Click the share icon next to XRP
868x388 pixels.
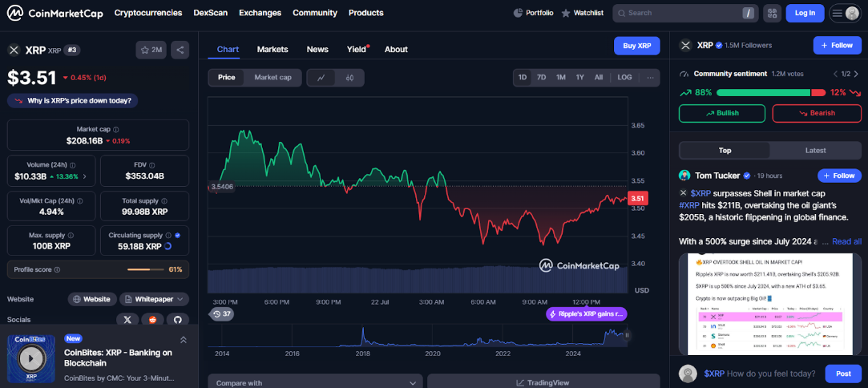point(180,50)
